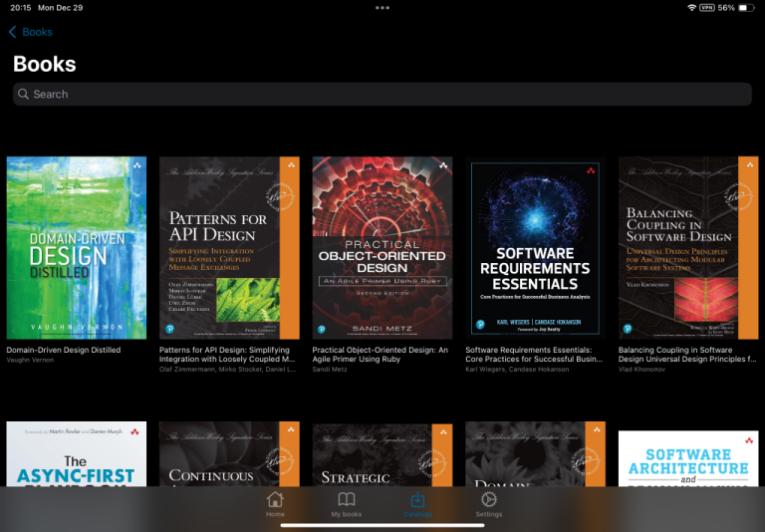Select the Software Architecture book cover
This screenshot has height=532, width=765.
click(688, 458)
